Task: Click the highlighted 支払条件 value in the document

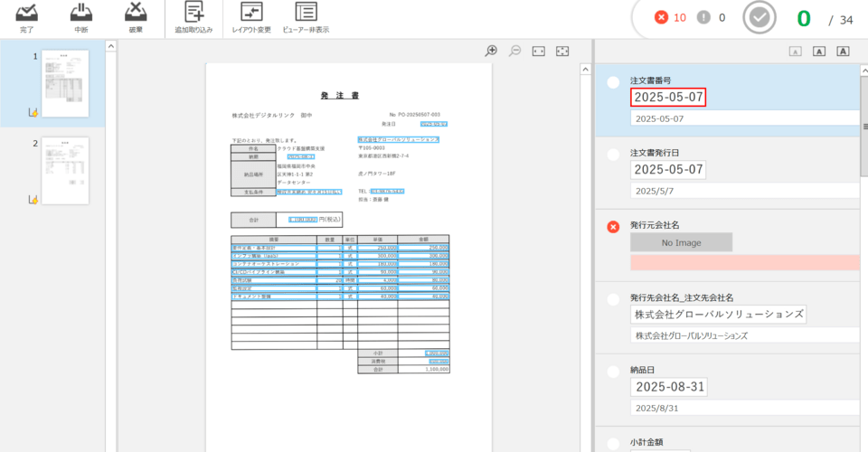Action: pyautogui.click(x=309, y=192)
